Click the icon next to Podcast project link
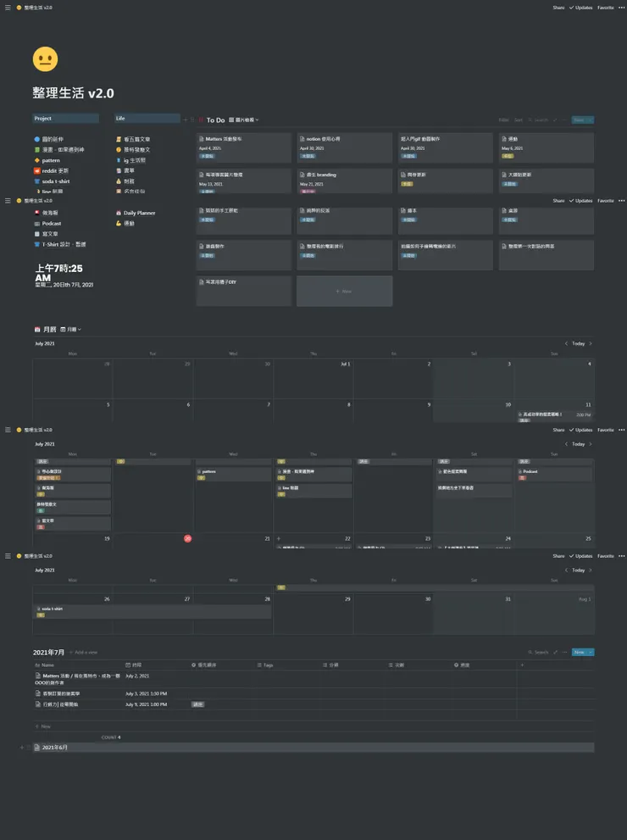The image size is (627, 840). click(x=37, y=224)
